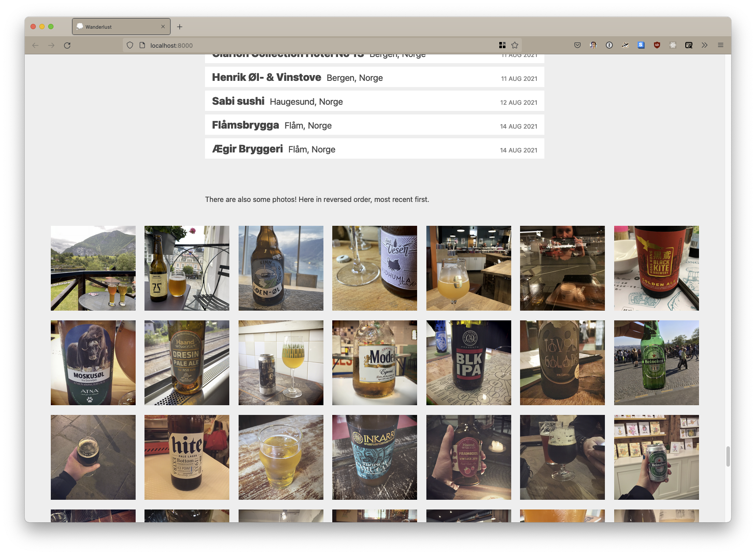View site information page icon
This screenshot has height=555, width=756.
coord(142,45)
